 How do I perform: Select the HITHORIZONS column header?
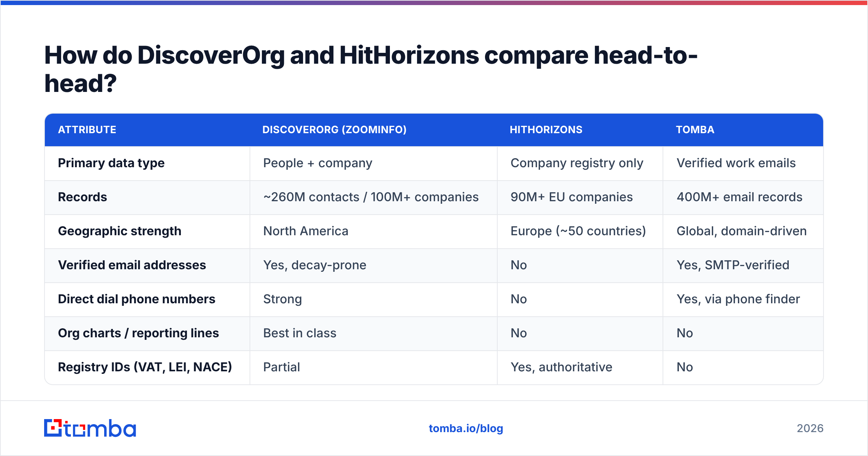(x=546, y=130)
